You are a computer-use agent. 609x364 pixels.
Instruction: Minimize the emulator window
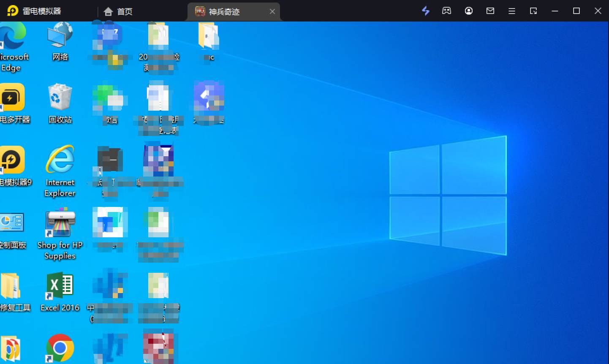[x=555, y=11]
